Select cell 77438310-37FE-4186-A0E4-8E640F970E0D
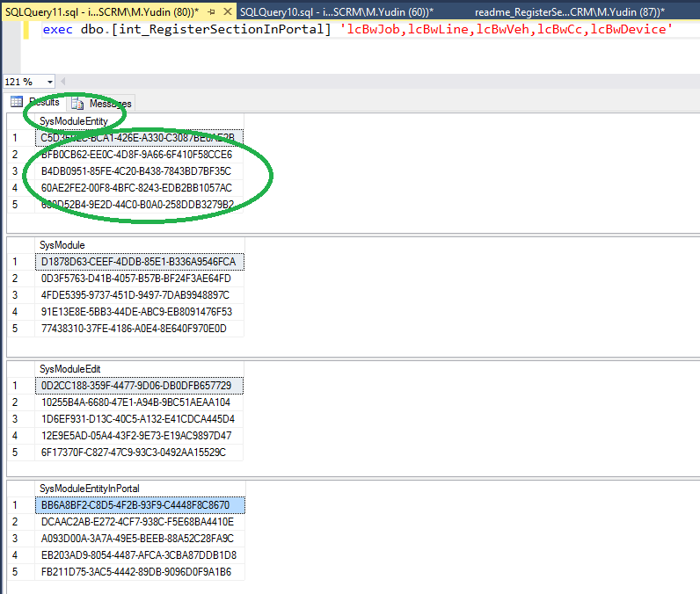The height and width of the screenshot is (594, 700). click(x=139, y=329)
